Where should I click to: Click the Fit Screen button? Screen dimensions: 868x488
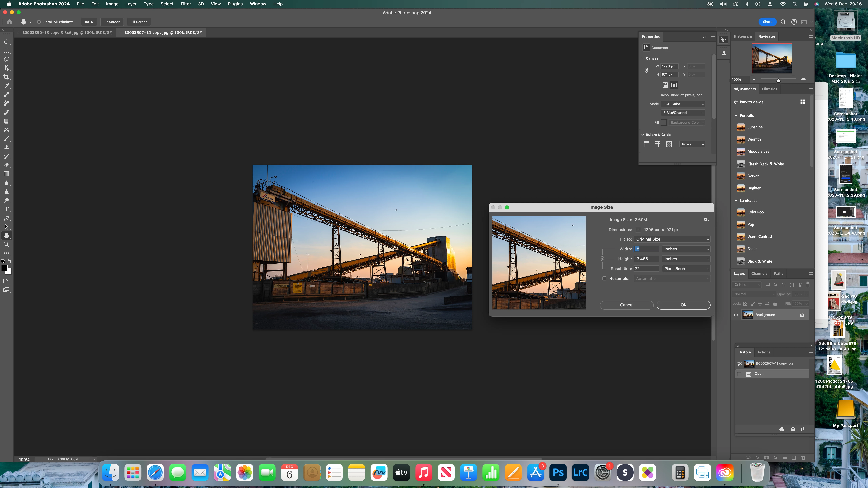tap(112, 22)
